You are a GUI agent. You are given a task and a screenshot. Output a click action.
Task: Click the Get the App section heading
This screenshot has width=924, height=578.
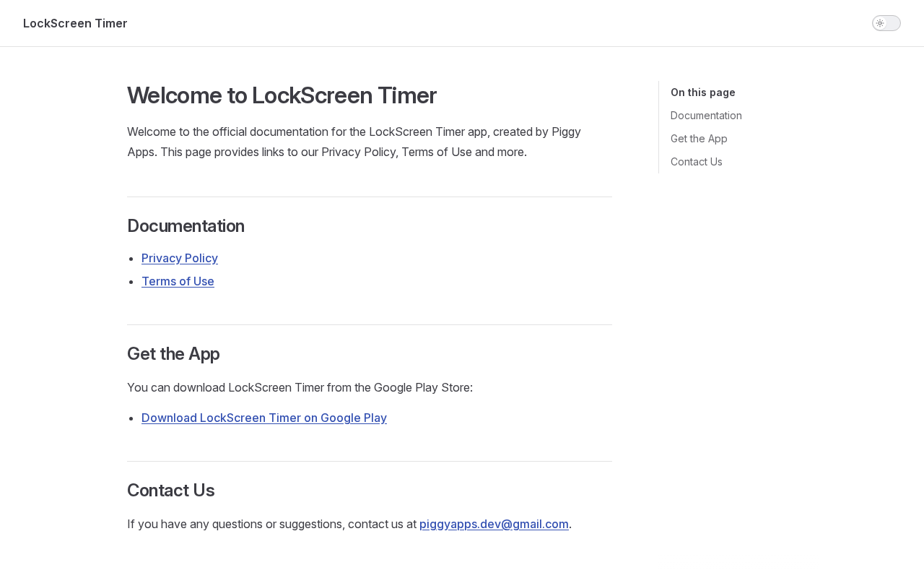point(173,354)
